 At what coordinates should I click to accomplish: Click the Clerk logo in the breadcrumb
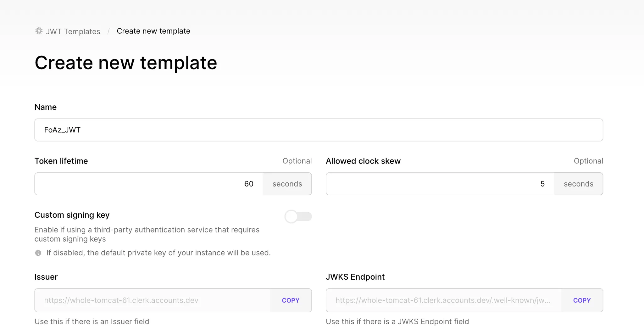tap(38, 31)
